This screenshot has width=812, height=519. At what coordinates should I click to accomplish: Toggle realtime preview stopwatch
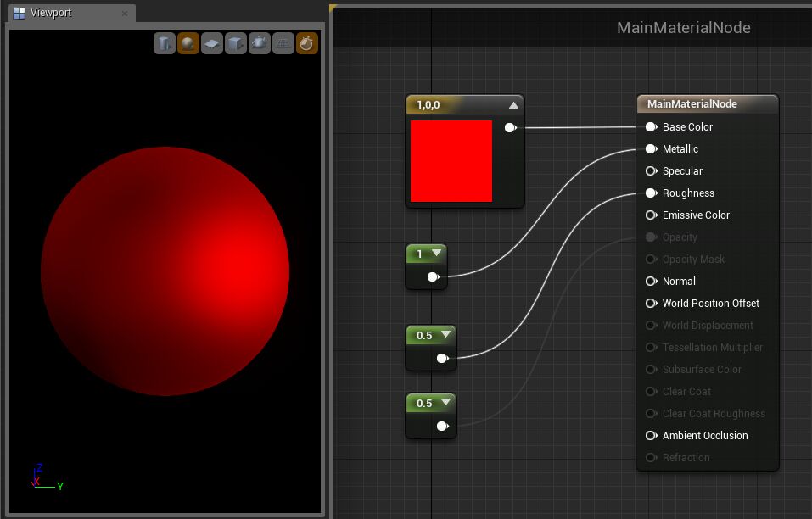(x=307, y=43)
